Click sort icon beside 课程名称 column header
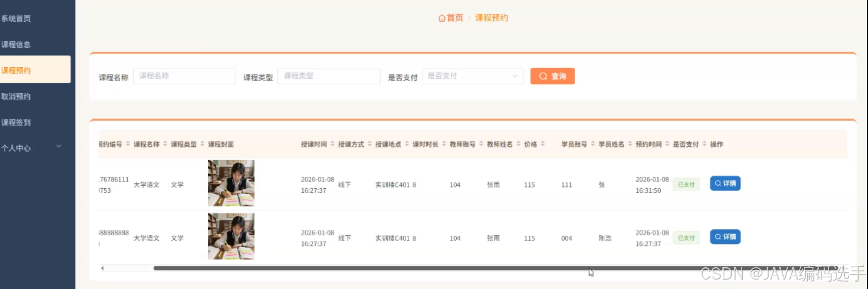 tap(165, 144)
